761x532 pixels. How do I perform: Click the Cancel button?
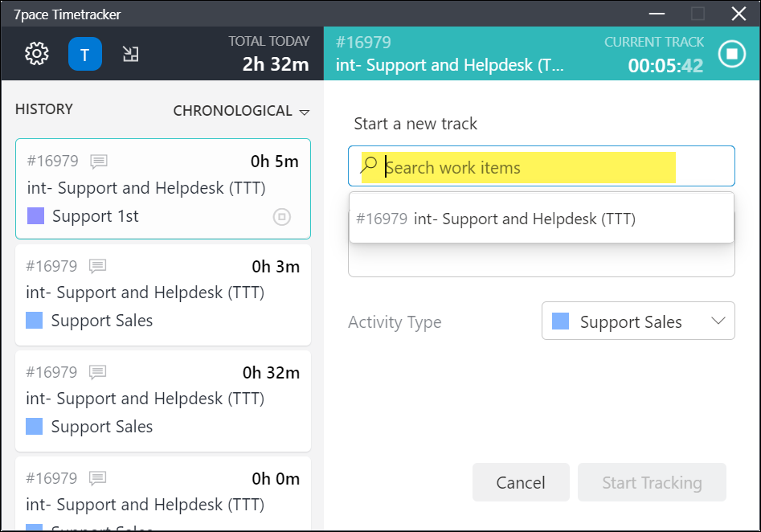pyautogui.click(x=521, y=482)
